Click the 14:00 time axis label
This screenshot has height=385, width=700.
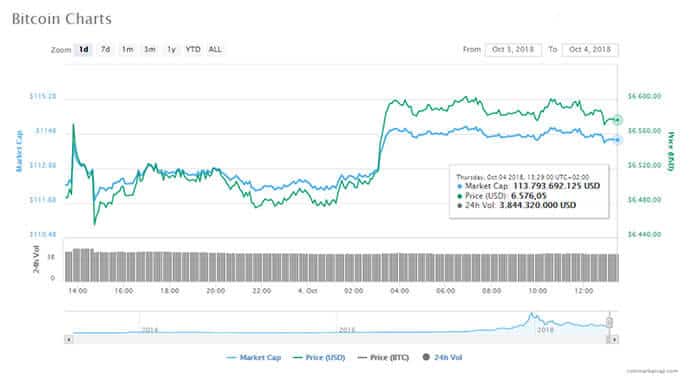click(78, 291)
